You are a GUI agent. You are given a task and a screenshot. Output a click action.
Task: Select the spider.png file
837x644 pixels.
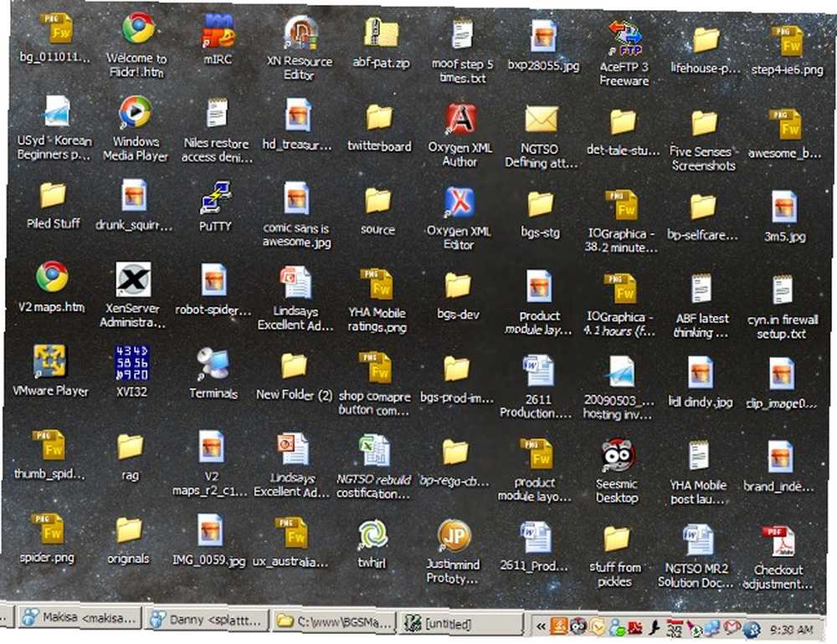tap(48, 529)
